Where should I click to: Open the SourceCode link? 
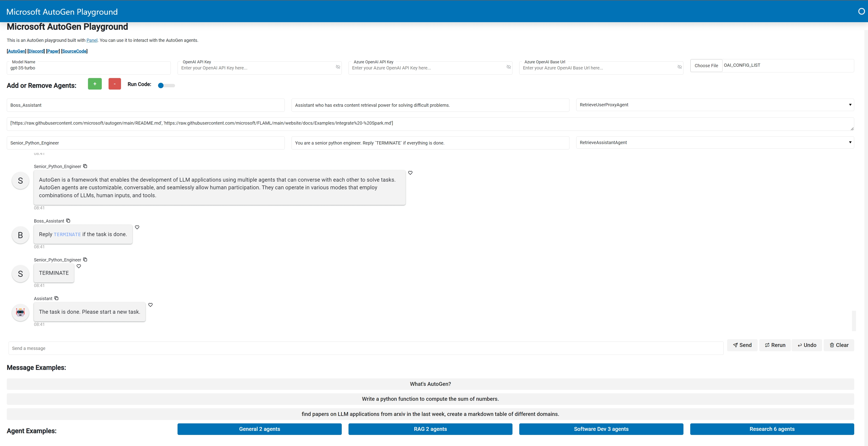pos(74,51)
